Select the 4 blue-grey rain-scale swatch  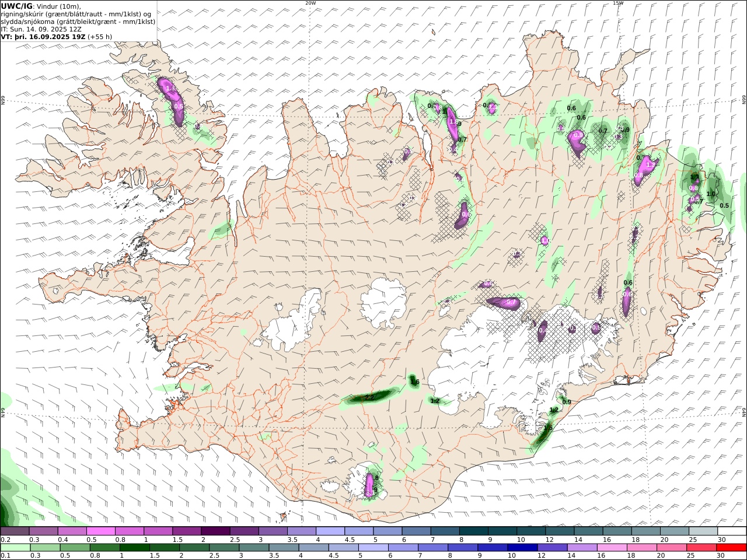(313, 548)
